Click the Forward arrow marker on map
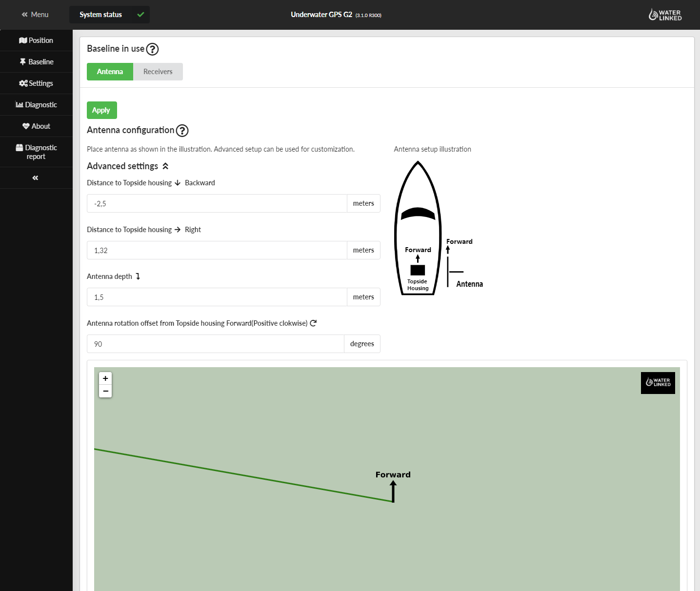This screenshot has width=700, height=591. coord(393,491)
